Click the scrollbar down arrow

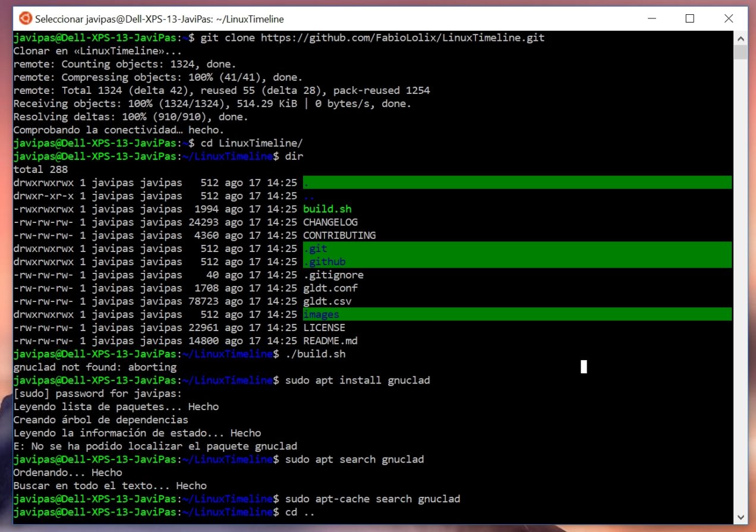pos(740,516)
